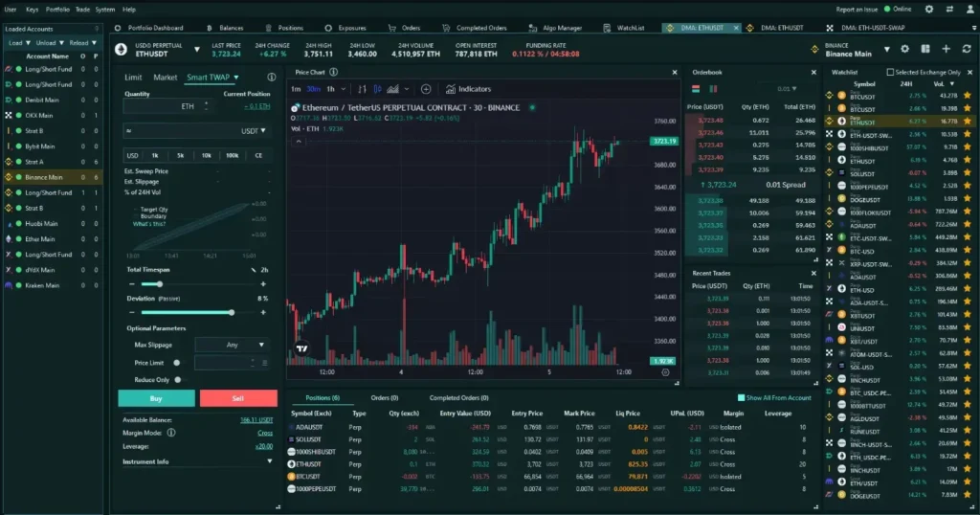Toggle Show All From Account checkbox
Screen dimensions: 980x515
(x=742, y=397)
